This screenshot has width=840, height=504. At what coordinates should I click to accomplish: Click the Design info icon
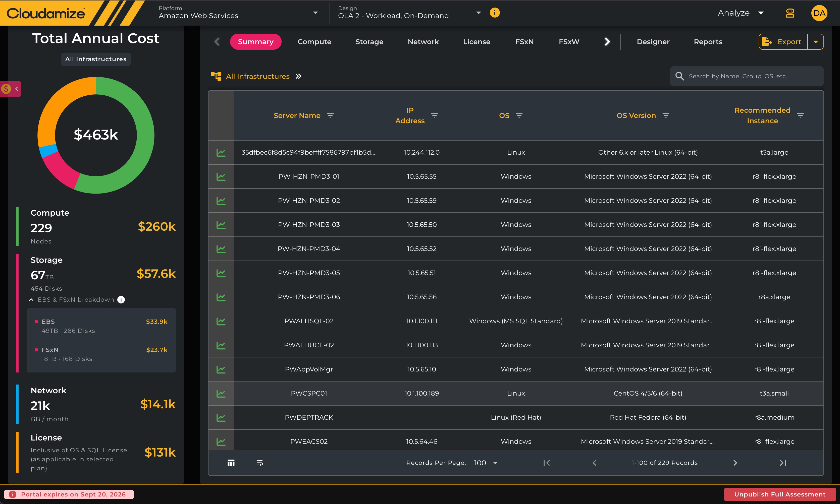click(494, 13)
